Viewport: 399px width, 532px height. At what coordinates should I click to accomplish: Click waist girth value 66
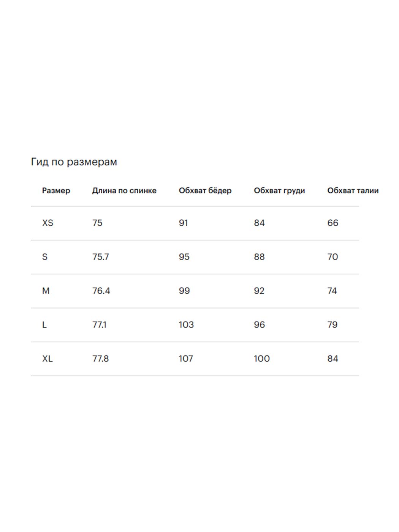coord(332,223)
